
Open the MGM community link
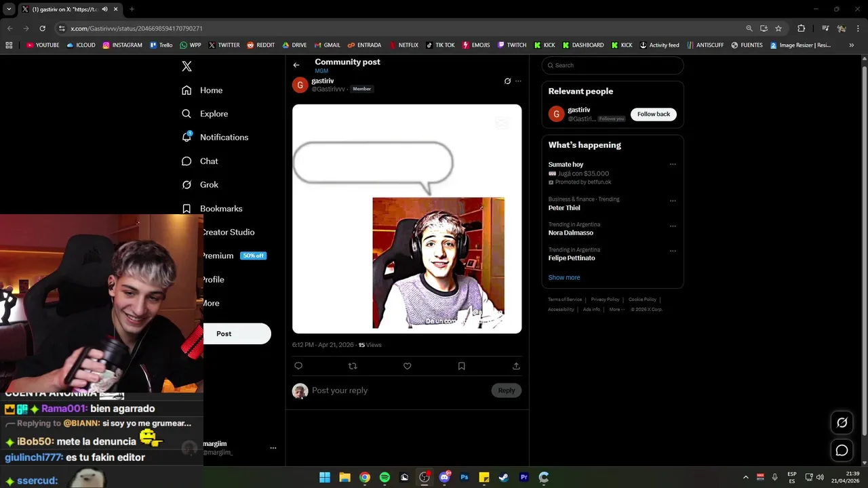pyautogui.click(x=321, y=71)
